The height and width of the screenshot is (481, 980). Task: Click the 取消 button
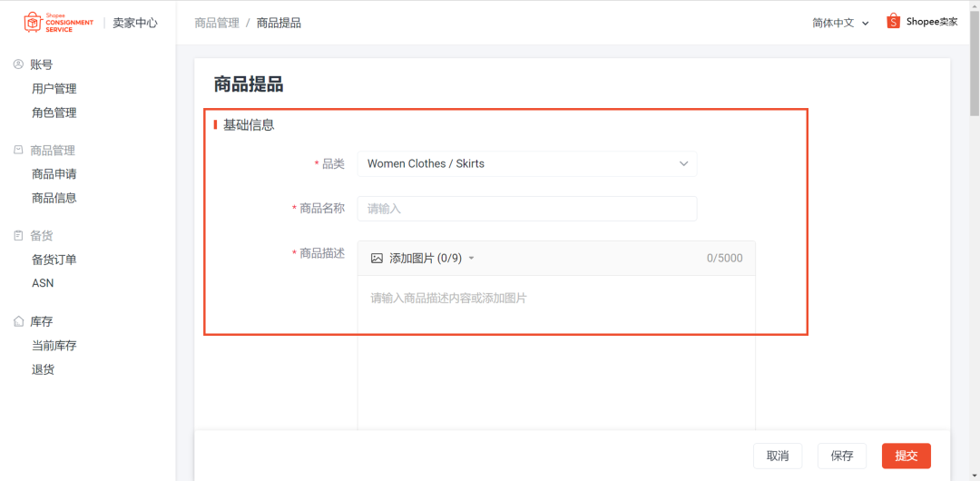778,456
